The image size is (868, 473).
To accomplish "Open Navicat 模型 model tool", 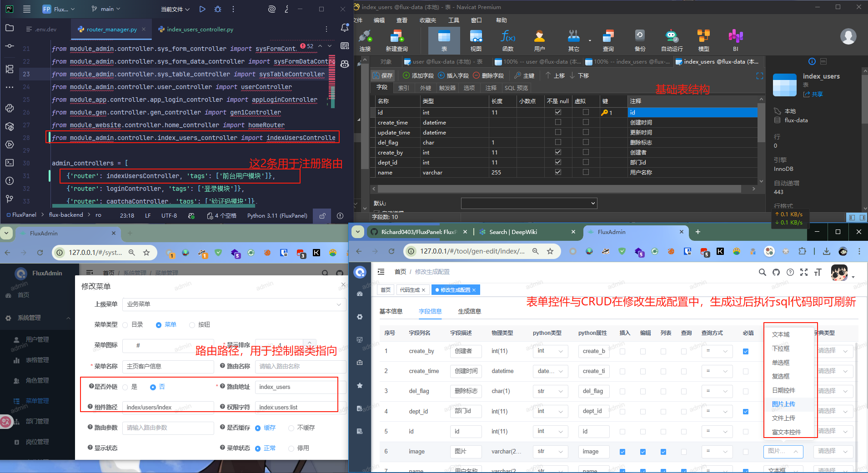I will [703, 40].
